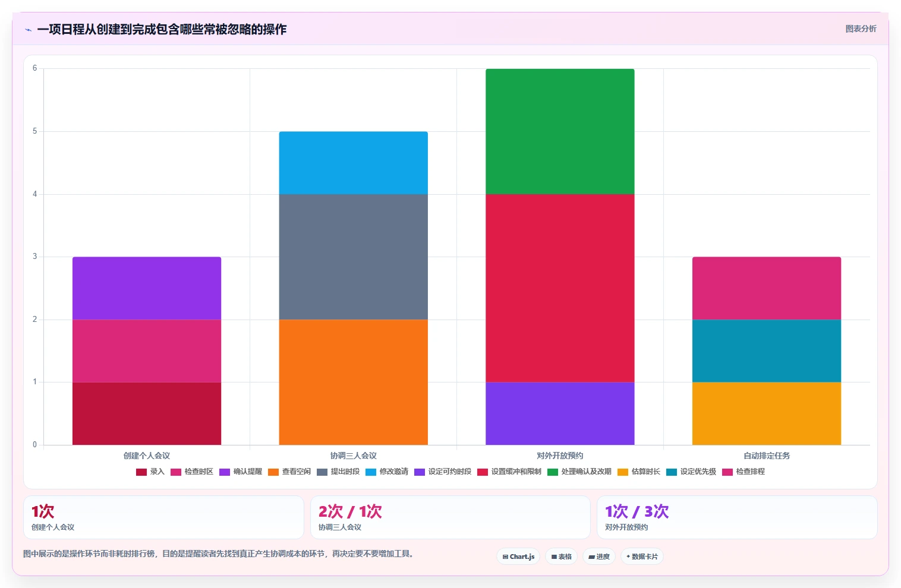Viewport: 901px width, 588px height.
Task: Select the blue 修改邀请 segment atop 协调三人会议 bar
Action: tap(354, 163)
